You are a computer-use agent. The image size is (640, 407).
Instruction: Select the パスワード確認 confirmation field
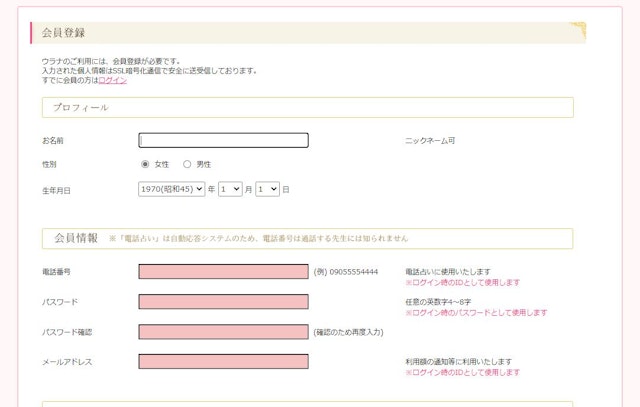[223, 332]
